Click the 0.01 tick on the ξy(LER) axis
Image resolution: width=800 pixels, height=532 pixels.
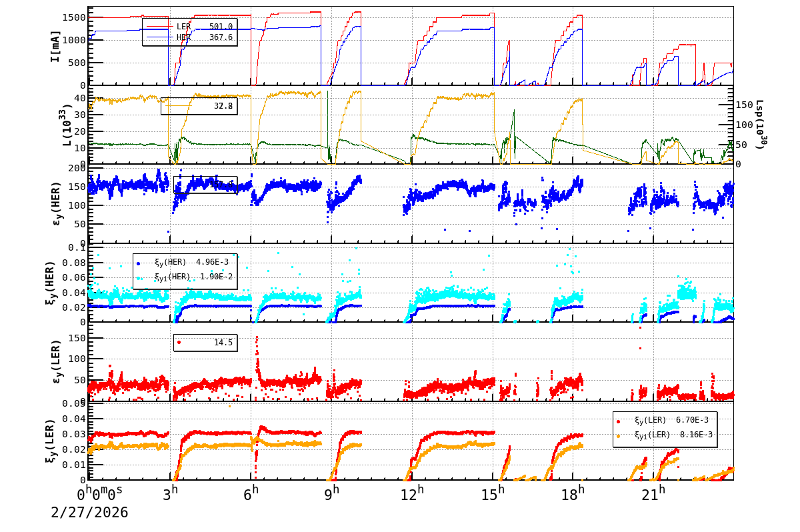pos(73,465)
